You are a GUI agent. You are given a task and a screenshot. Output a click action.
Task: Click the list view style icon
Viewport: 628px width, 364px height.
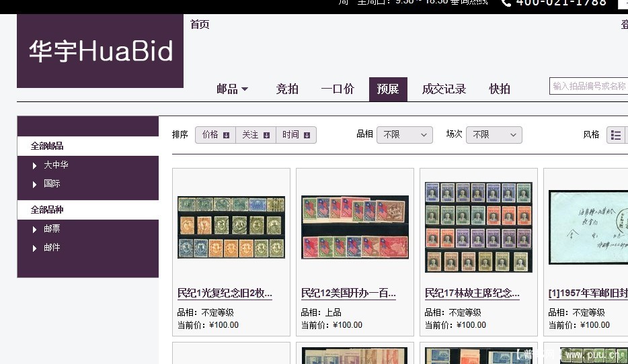(x=615, y=135)
